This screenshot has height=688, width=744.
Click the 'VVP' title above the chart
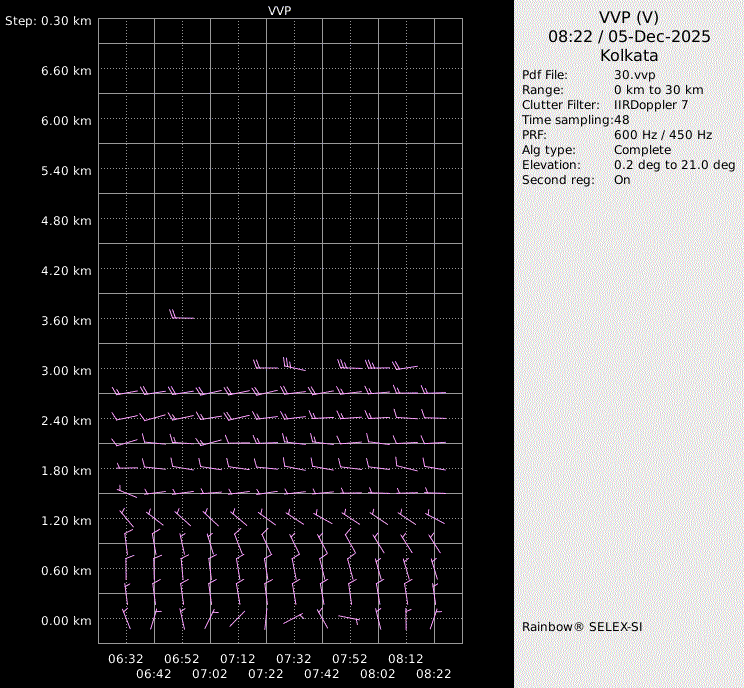(x=280, y=10)
